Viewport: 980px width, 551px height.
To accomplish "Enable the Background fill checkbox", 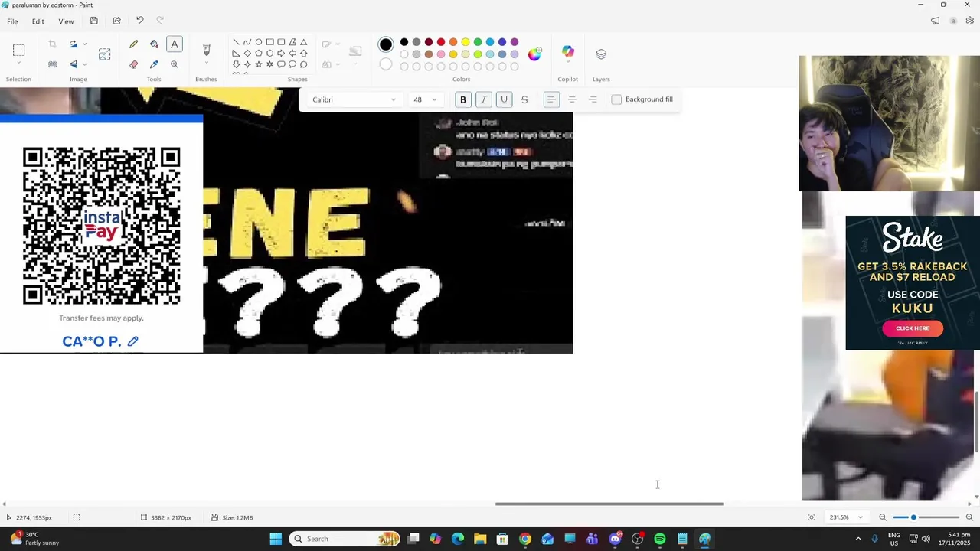I will [616, 99].
